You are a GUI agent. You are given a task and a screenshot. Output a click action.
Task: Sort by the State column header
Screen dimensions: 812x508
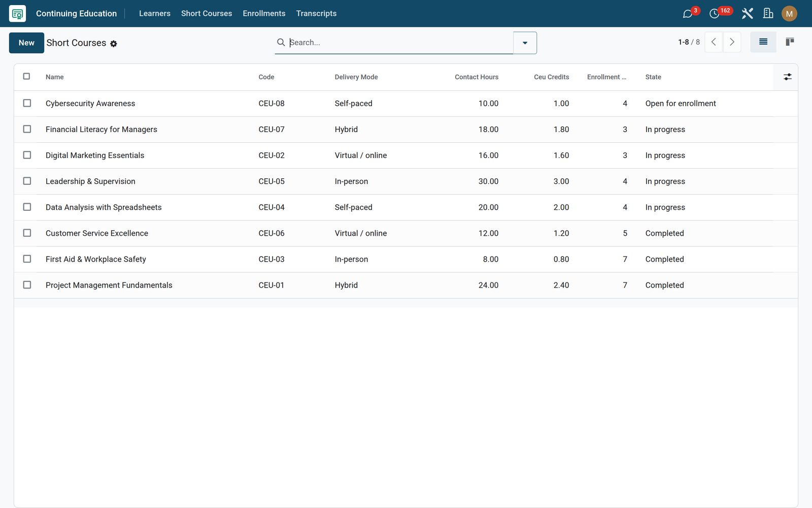[653, 77]
